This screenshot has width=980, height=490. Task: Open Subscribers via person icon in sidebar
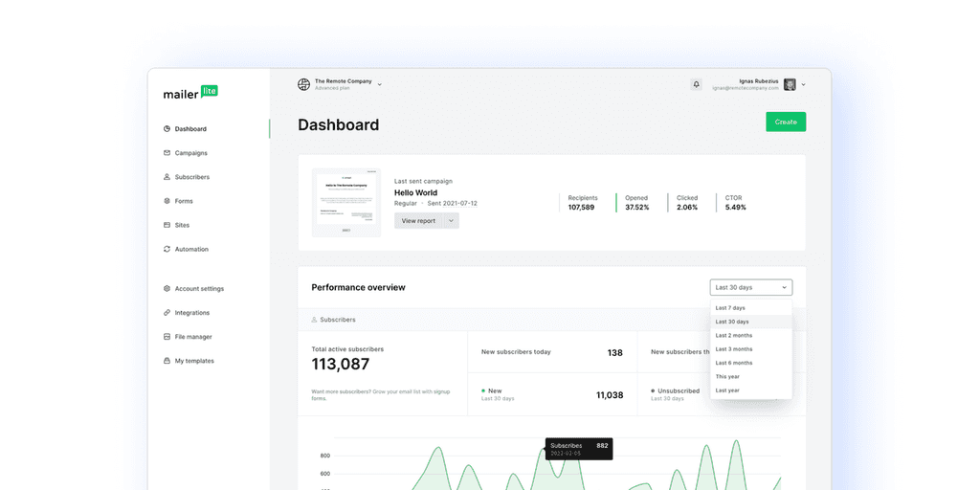pyautogui.click(x=167, y=177)
